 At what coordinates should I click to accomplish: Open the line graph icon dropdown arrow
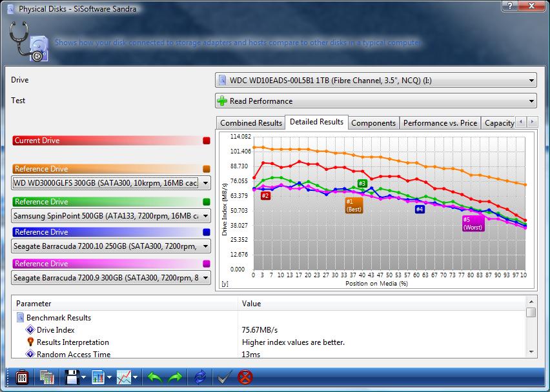(x=136, y=377)
